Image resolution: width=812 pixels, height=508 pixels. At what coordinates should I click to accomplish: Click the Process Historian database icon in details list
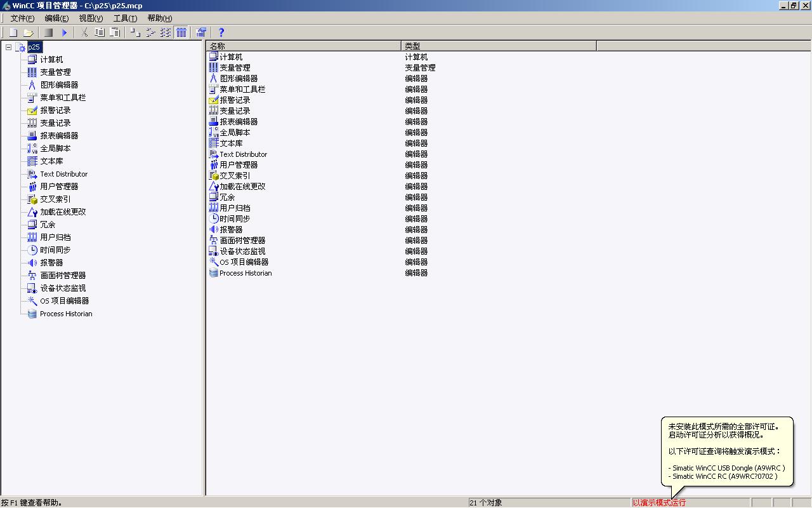(213, 273)
